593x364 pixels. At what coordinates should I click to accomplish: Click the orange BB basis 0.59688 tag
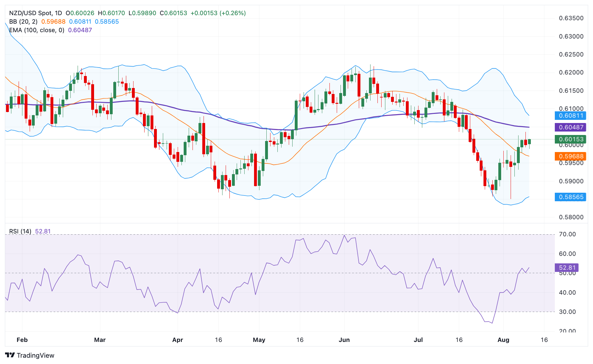(x=570, y=156)
